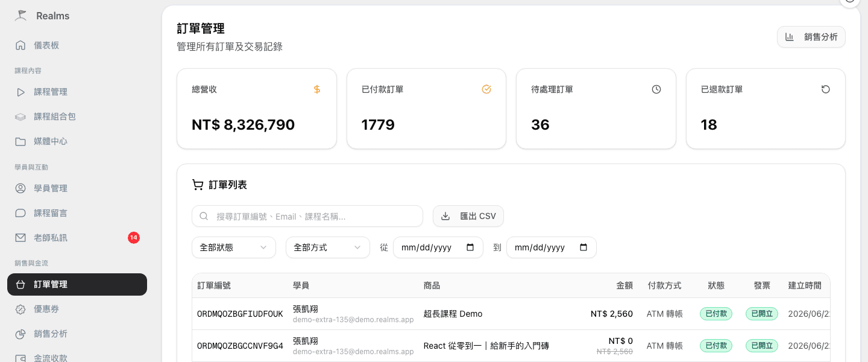Click the red 14 badge on 老師私訊
The width and height of the screenshot is (868, 362).
click(x=134, y=238)
